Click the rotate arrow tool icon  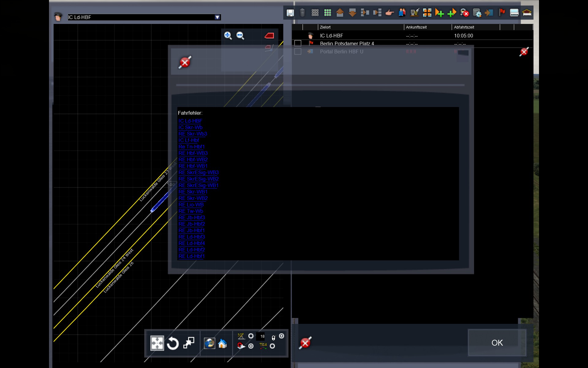point(173,343)
